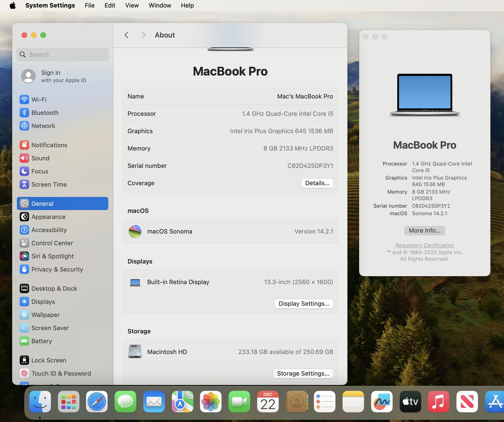504x422 pixels.
Task: Open the Window menu
Action: [x=160, y=5]
